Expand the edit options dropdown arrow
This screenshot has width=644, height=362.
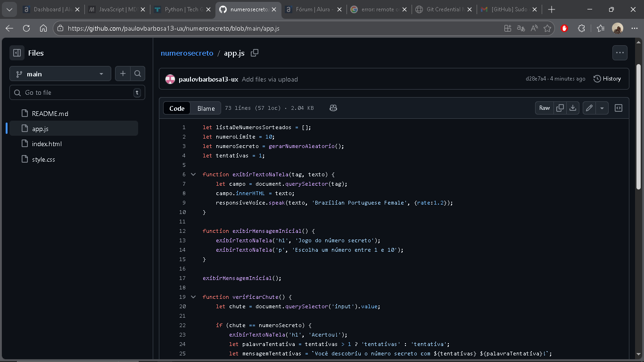pos(602,108)
